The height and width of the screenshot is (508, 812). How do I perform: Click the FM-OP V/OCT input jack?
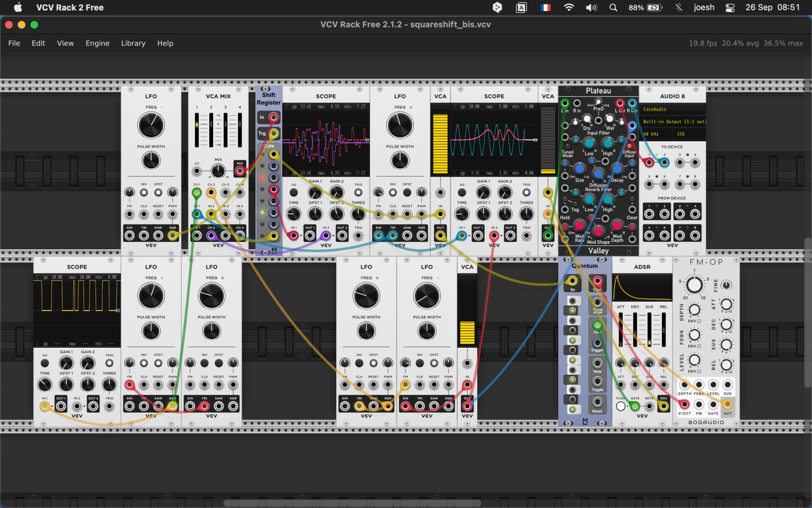pos(685,405)
